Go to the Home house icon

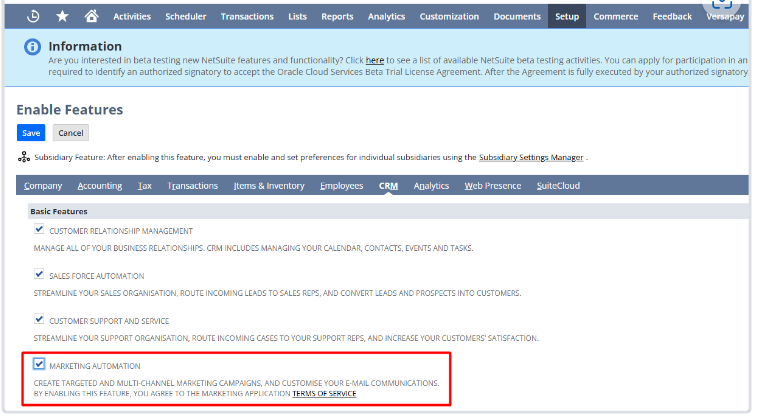[92, 16]
